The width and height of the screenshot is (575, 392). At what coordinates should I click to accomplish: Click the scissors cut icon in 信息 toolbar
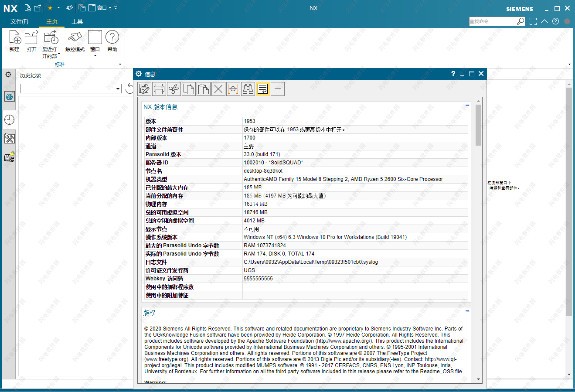tap(174, 89)
